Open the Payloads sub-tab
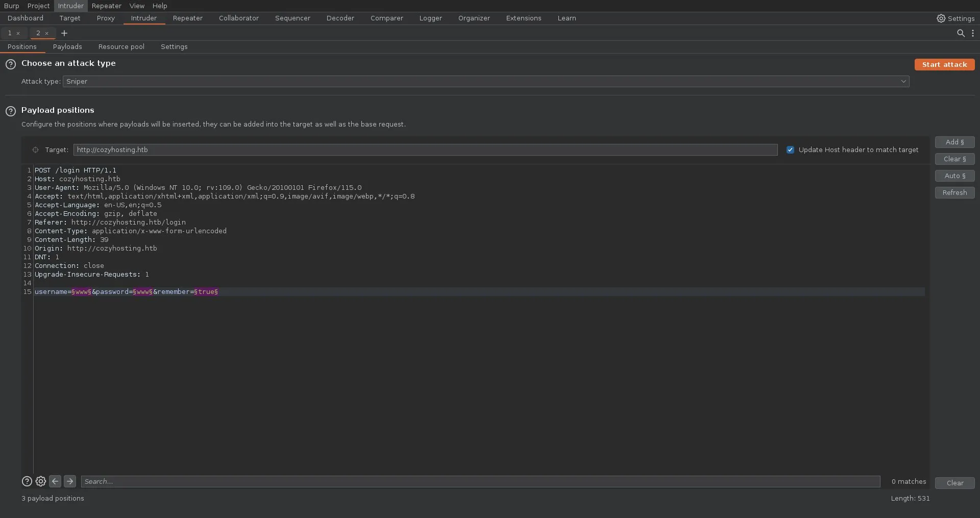Image resolution: width=980 pixels, height=518 pixels. pyautogui.click(x=67, y=47)
